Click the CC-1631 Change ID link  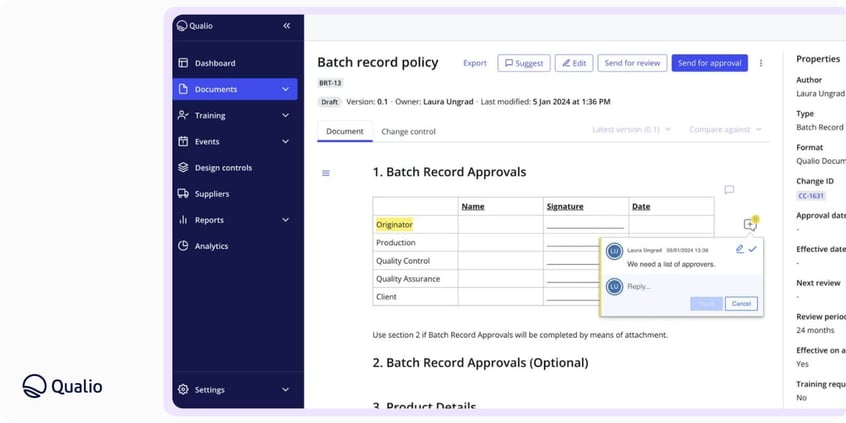pyautogui.click(x=811, y=196)
